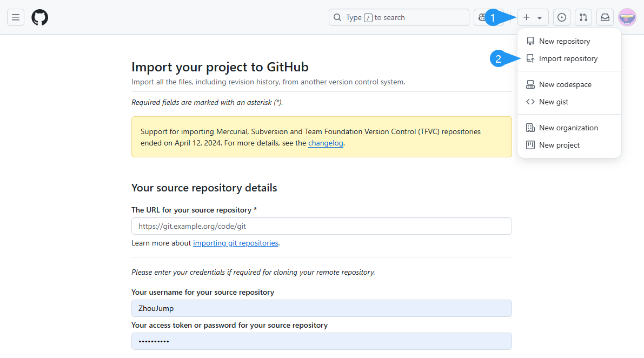This screenshot has width=644, height=358.
Task: Open the notifications inbox icon
Action: [x=605, y=17]
